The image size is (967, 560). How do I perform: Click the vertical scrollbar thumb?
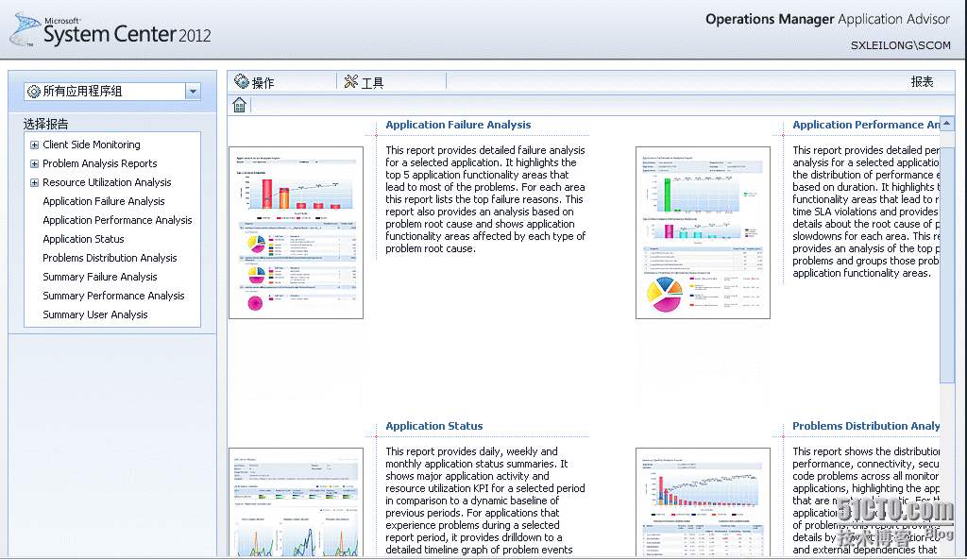coord(946,265)
